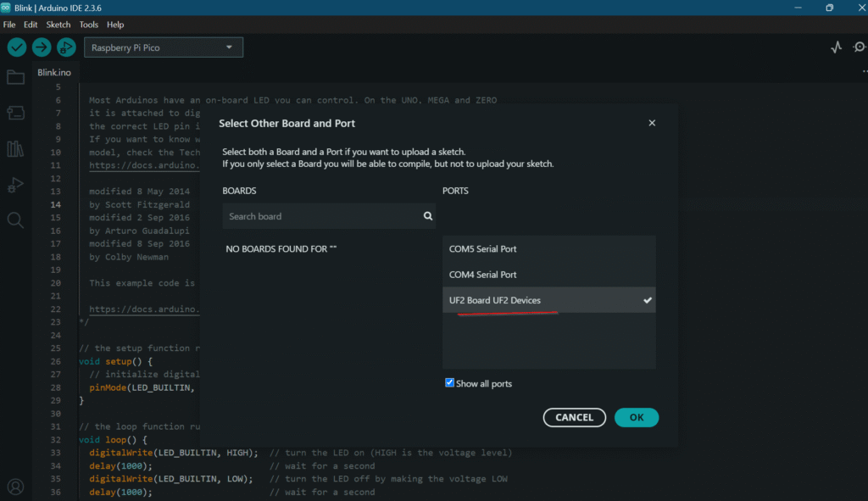868x501 pixels.
Task: Expand the Raspberry Pi Pico board selector
Action: (164, 47)
